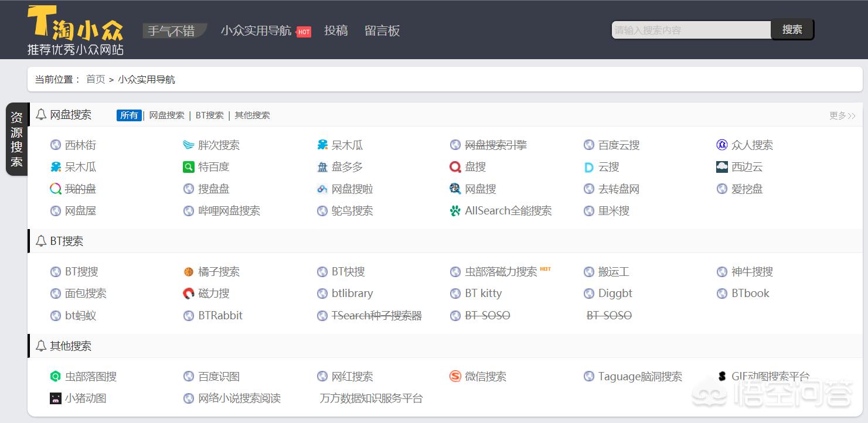The width and height of the screenshot is (868, 423).
Task: Open 小众实用导航 in the top menu
Action: click(256, 30)
